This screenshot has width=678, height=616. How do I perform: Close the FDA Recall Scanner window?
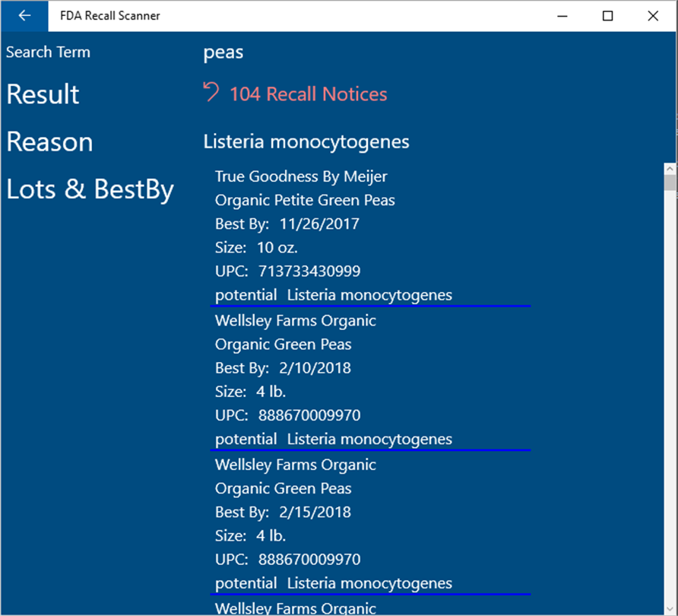point(653,16)
